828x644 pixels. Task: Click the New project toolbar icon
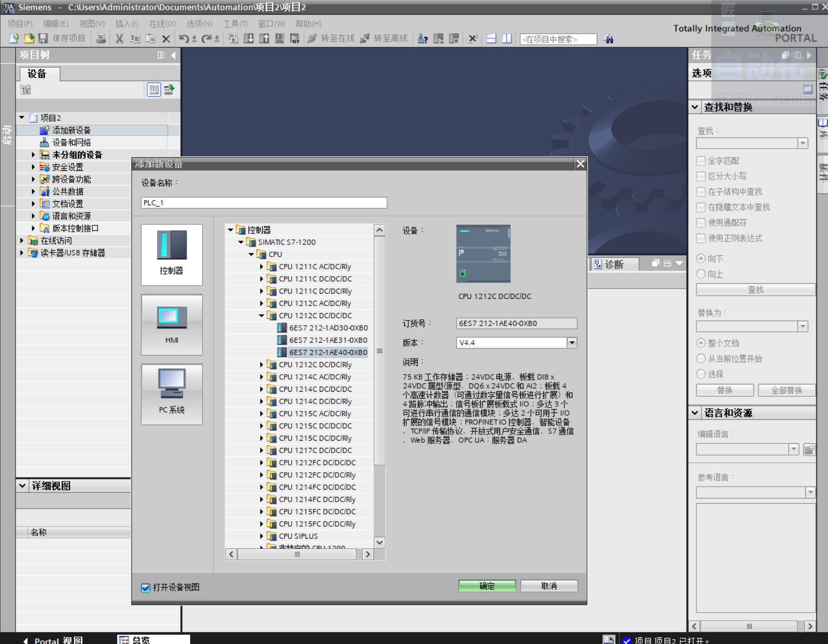coord(14,38)
